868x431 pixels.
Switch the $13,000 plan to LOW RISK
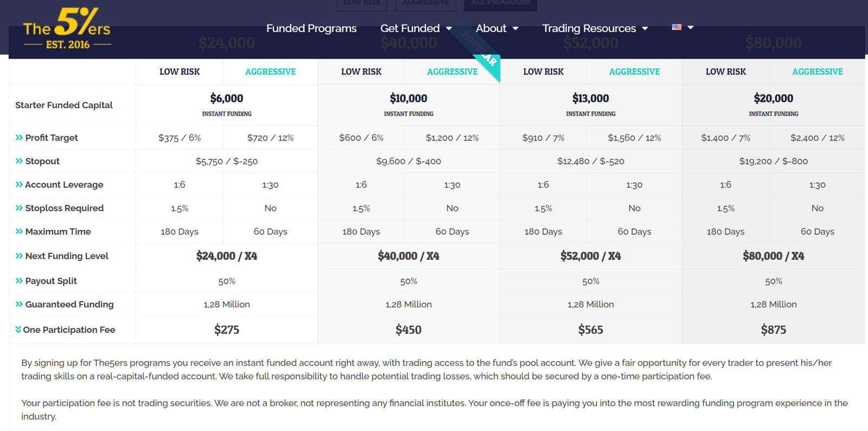(543, 72)
